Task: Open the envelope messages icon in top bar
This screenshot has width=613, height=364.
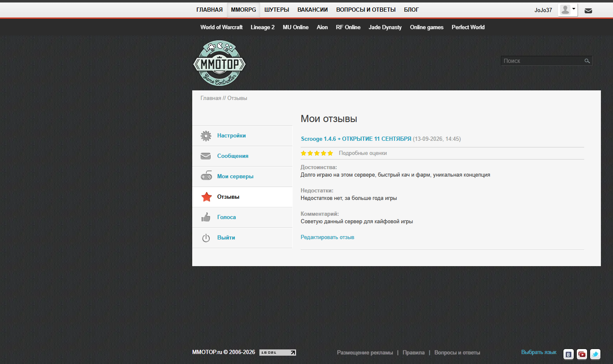Action: pyautogui.click(x=588, y=11)
